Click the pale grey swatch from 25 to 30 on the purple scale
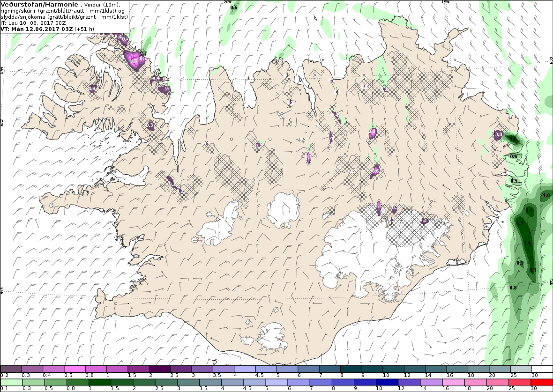The height and width of the screenshot is (392, 553). [x=521, y=369]
